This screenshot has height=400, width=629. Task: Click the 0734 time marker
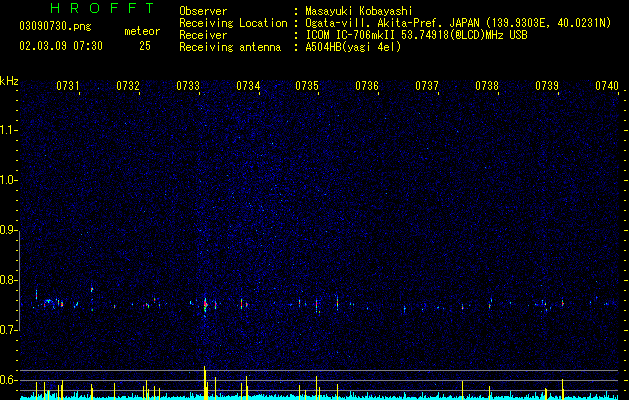pyautogui.click(x=248, y=85)
